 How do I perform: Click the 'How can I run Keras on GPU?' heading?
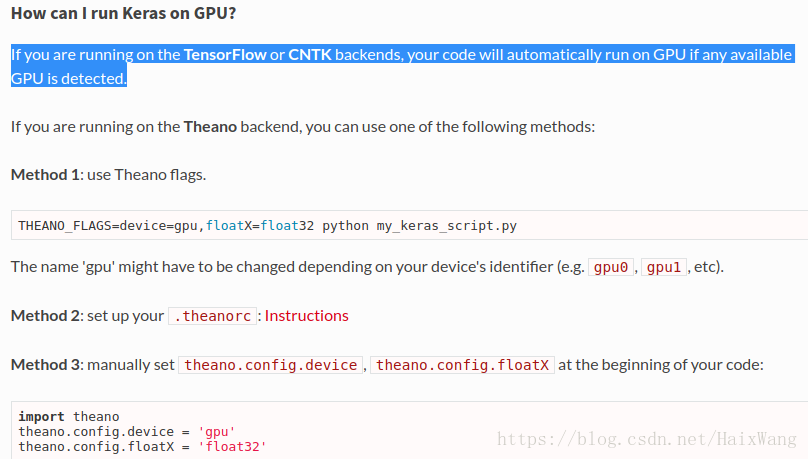tap(123, 13)
